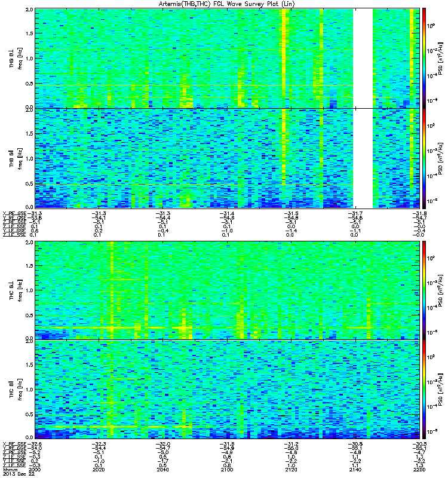Image resolution: width=448 pixels, height=478 pixels.
Task: Click the '2100' time tick label
Action: 227,470
